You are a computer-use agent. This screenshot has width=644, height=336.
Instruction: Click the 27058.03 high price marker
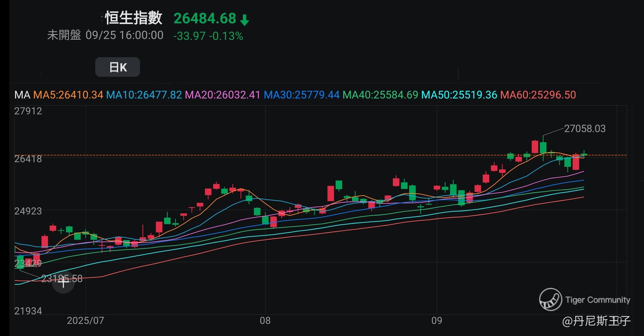[x=585, y=129]
